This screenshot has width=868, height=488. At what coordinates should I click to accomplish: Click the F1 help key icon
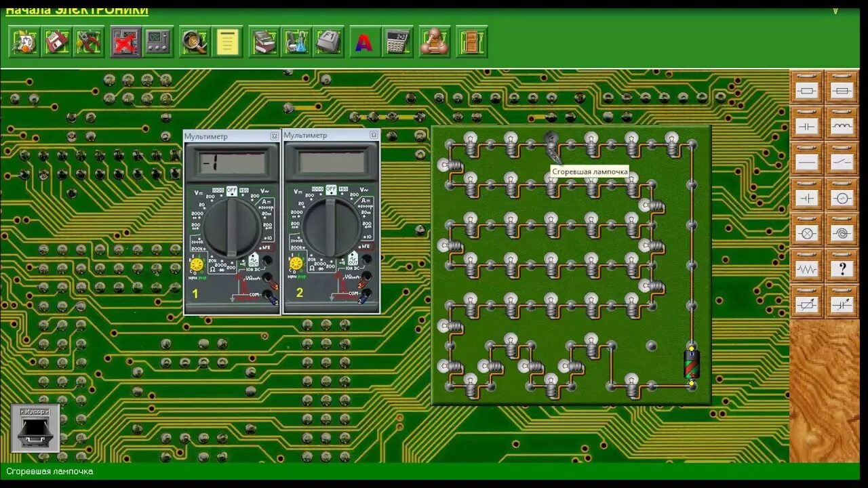click(328, 43)
